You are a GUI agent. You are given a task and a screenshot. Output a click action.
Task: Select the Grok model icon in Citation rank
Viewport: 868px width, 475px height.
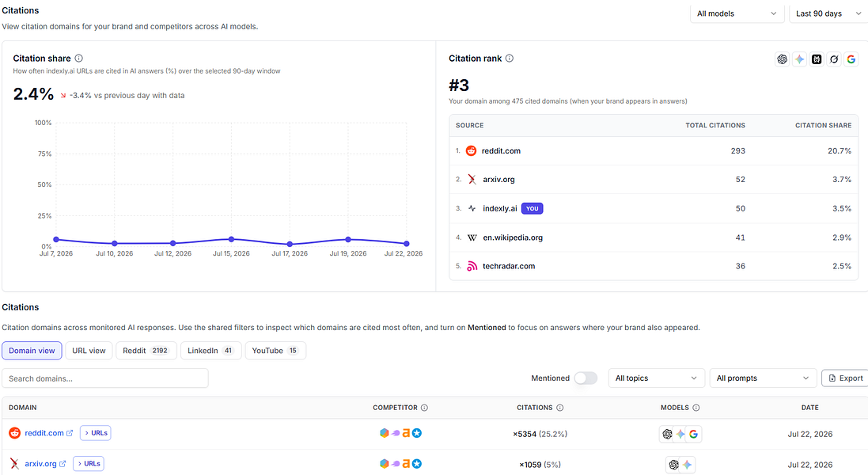pyautogui.click(x=834, y=59)
